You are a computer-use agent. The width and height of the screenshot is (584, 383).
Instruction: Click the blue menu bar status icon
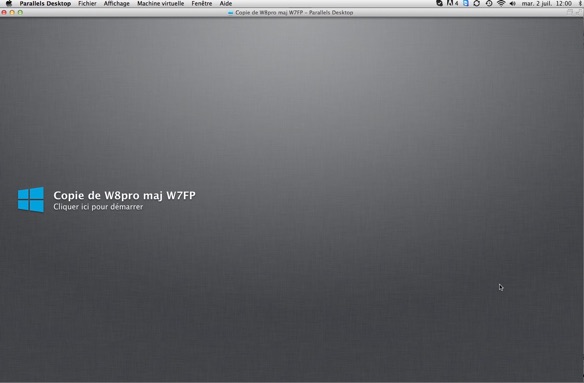[466, 3]
